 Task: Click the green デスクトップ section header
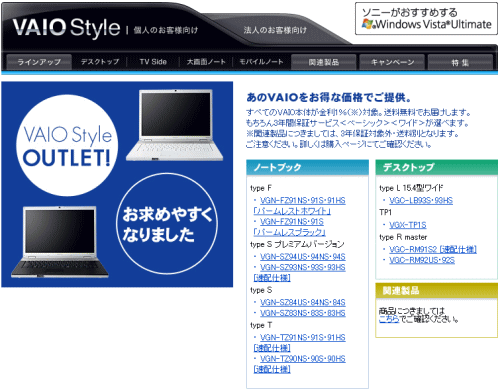pos(436,167)
